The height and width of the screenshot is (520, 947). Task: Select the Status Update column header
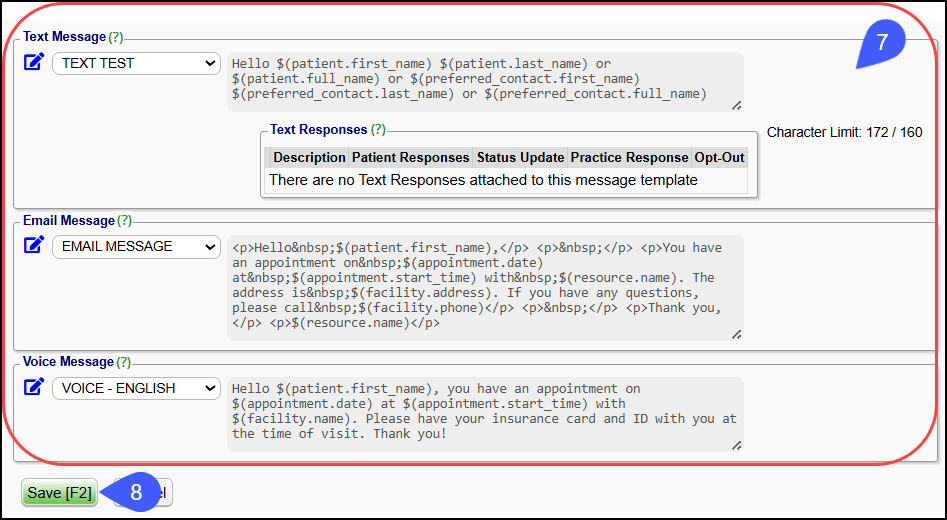(520, 158)
